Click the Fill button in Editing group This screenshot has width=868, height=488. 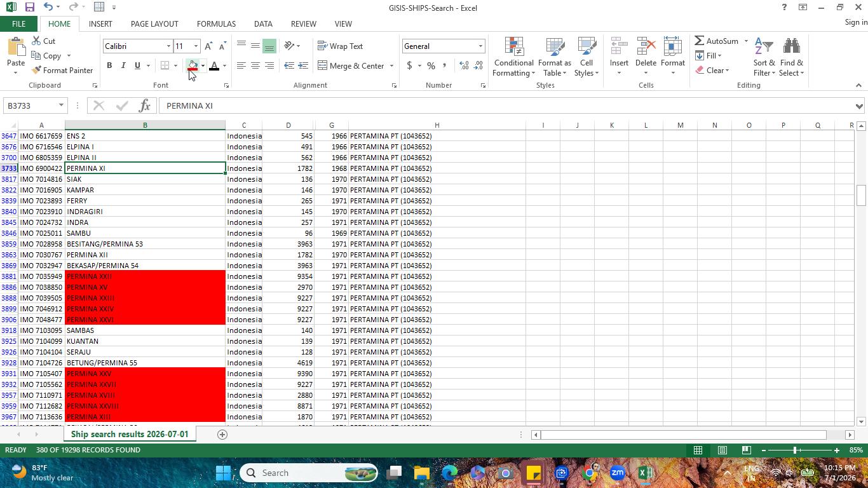click(x=708, y=55)
